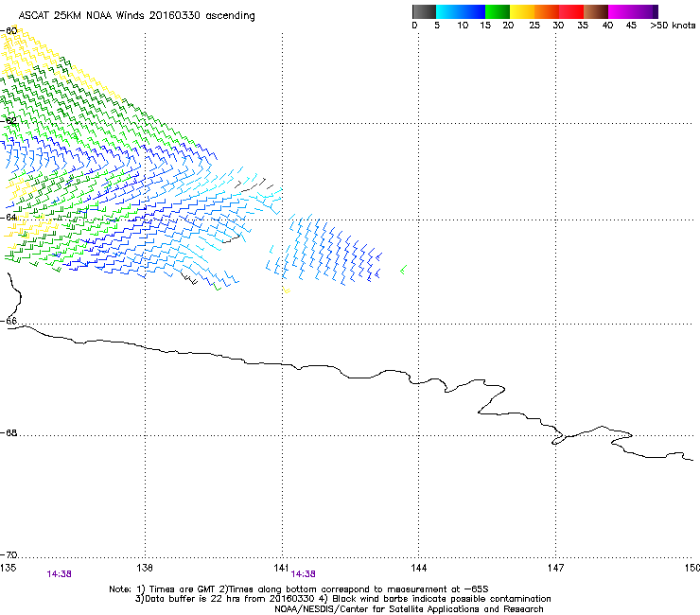Click the 14:38 time near longitude 135
700x615 pixels.
tap(59, 574)
